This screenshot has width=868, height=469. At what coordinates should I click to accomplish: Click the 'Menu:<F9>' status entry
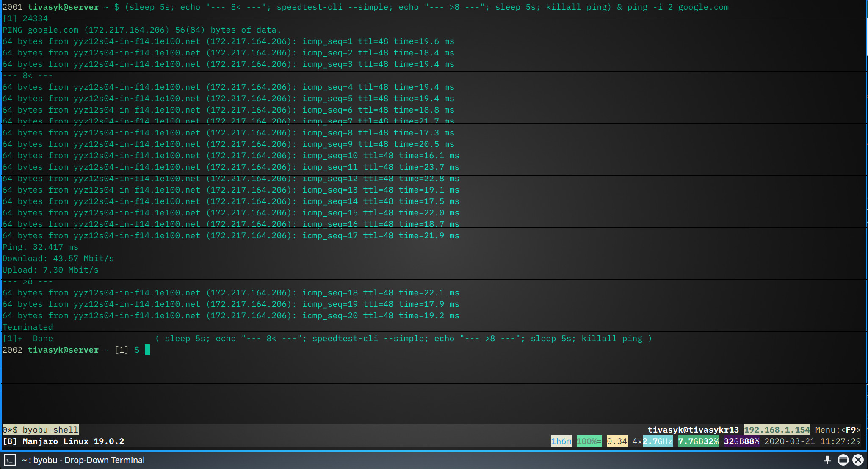point(838,430)
